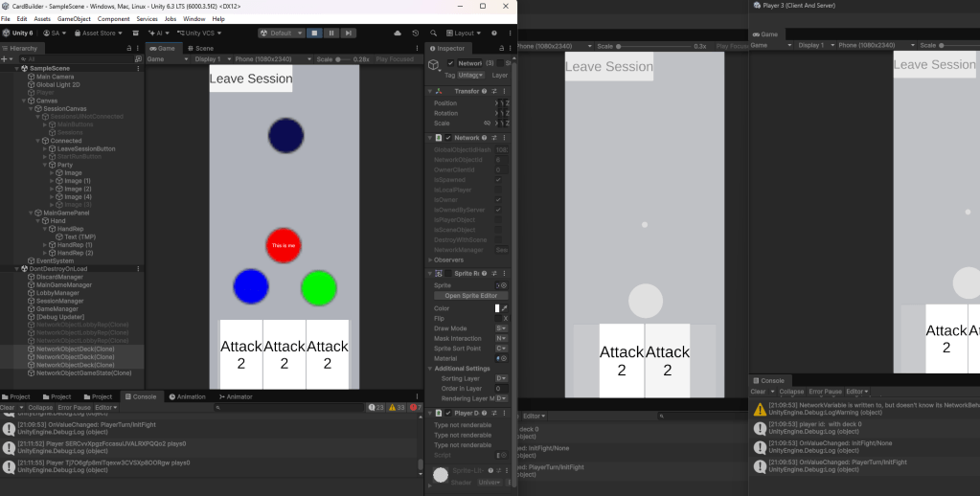Viewport: 980px width, 496px height.
Task: Open the Layout dropdown
Action: [x=467, y=33]
